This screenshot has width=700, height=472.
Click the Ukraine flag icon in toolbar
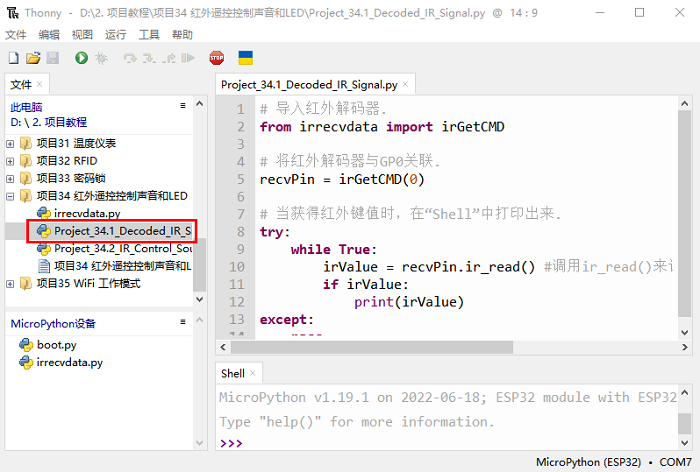click(244, 59)
